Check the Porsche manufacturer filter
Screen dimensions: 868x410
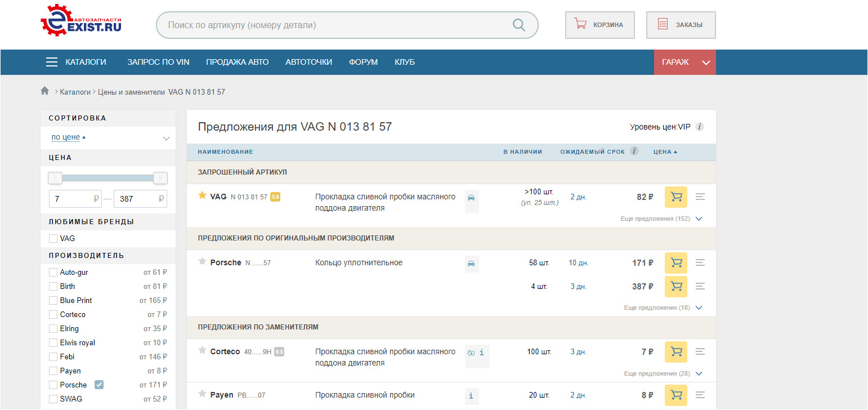pos(53,385)
